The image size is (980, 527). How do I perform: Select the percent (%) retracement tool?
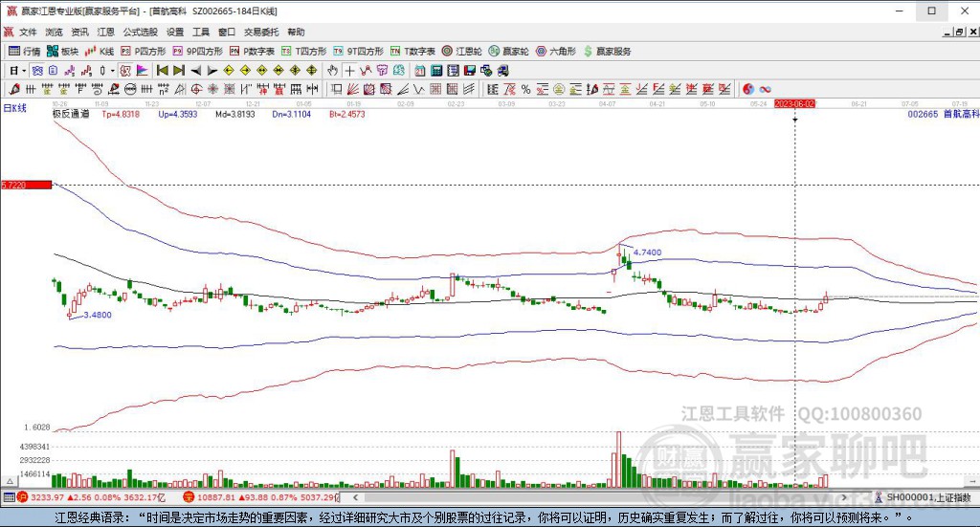525,89
